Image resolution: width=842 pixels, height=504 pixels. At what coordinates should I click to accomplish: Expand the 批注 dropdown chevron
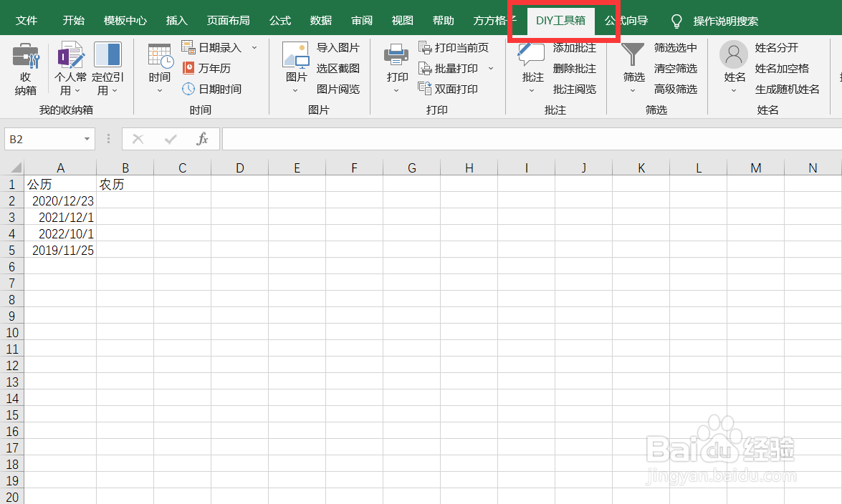(532, 91)
